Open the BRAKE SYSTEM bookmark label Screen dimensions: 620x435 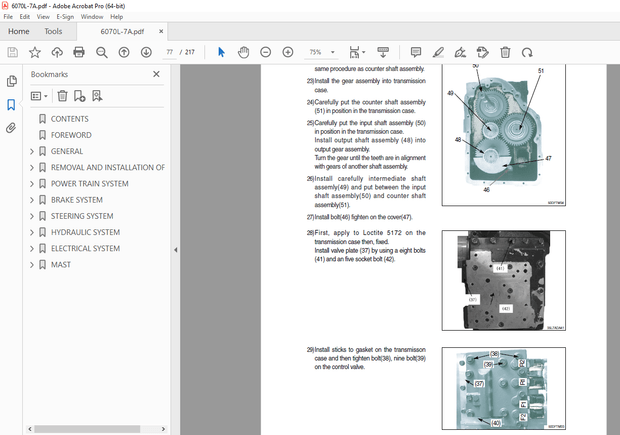tap(77, 200)
